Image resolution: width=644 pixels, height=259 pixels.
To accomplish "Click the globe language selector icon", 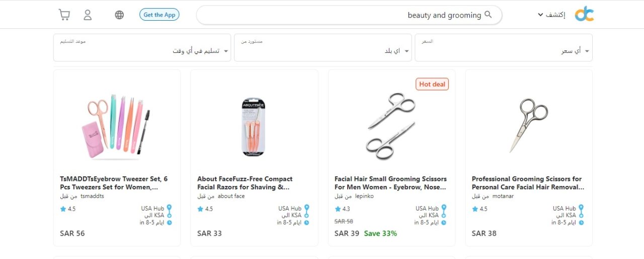I will pyautogui.click(x=119, y=15).
